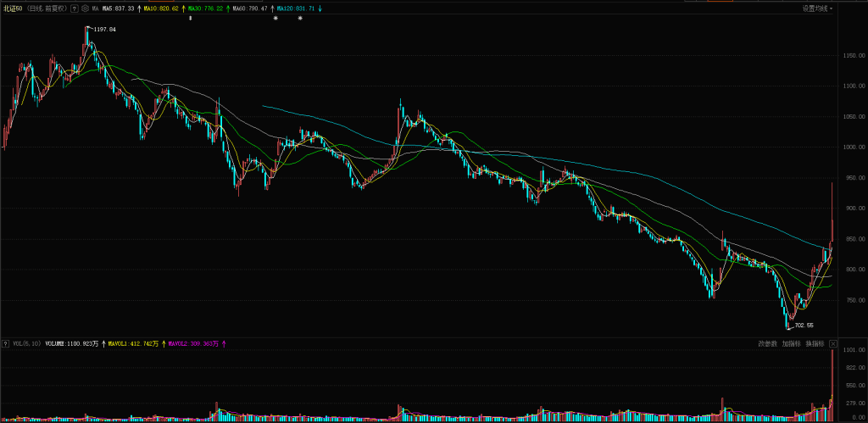868x423 pixels.
Task: Click the first snowflake marker under MA60
Action: (275, 18)
